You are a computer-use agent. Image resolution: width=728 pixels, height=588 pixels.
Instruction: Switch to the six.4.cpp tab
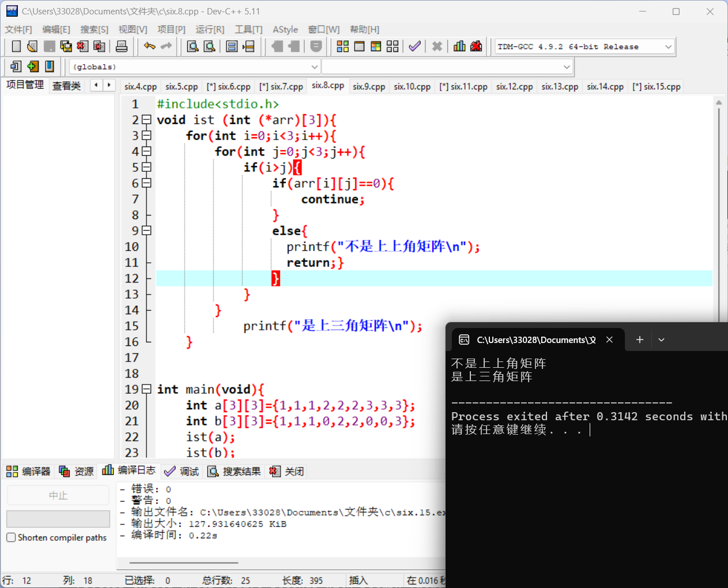141,86
